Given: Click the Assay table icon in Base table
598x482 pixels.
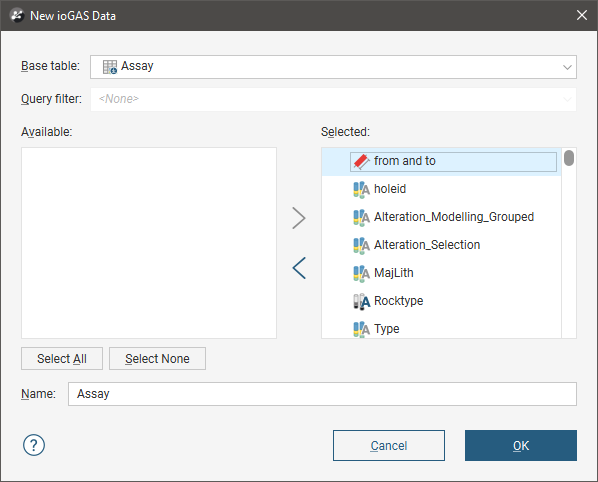Looking at the screenshot, I should pos(110,67).
